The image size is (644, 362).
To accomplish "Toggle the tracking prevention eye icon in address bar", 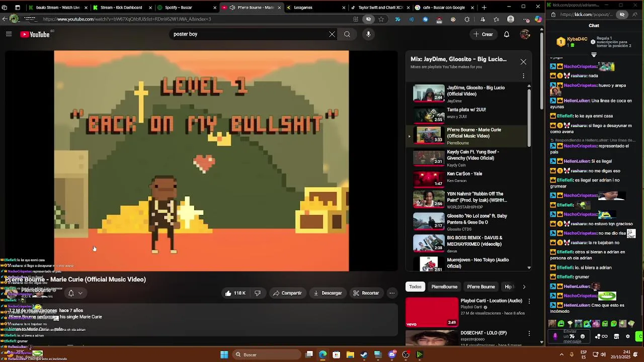I will tap(368, 19).
